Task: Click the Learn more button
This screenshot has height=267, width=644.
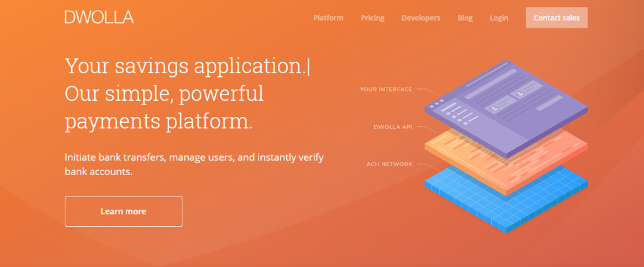Action: click(x=124, y=212)
